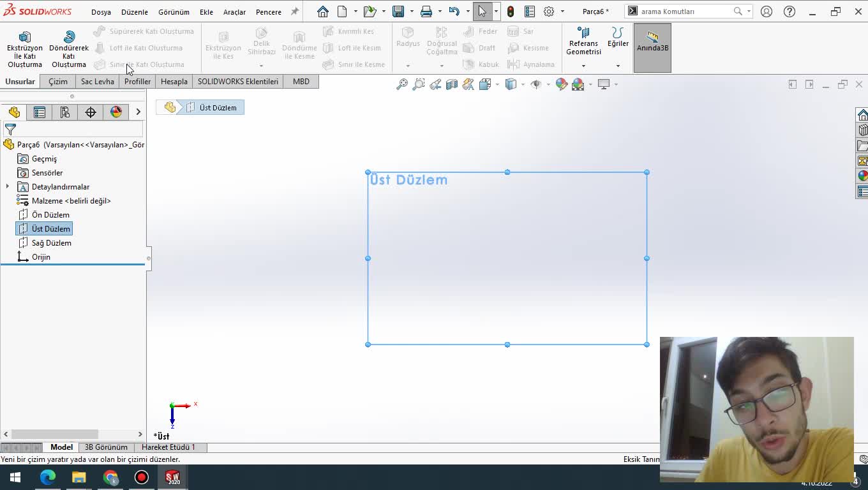Open Referans Geometrisi tool
868x490 pixels.
[x=583, y=41]
